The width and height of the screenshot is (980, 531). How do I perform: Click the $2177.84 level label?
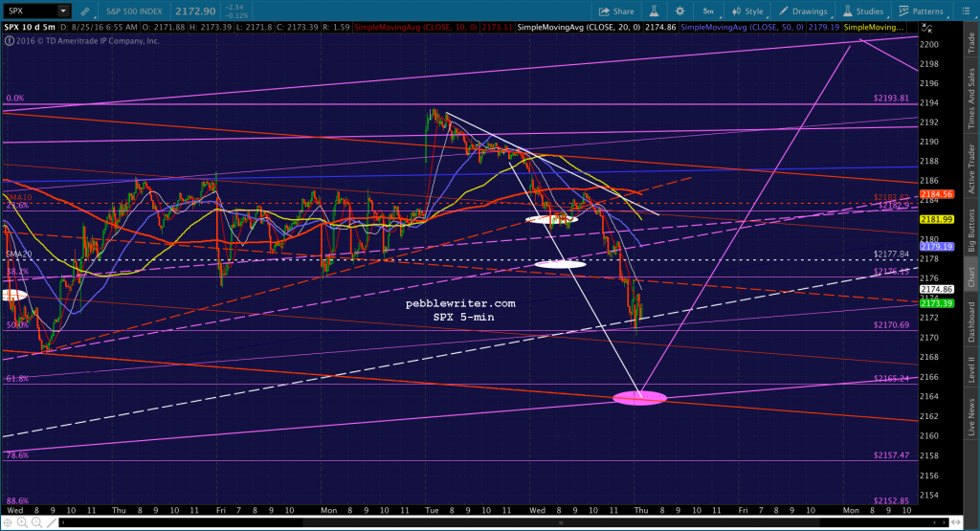891,254
